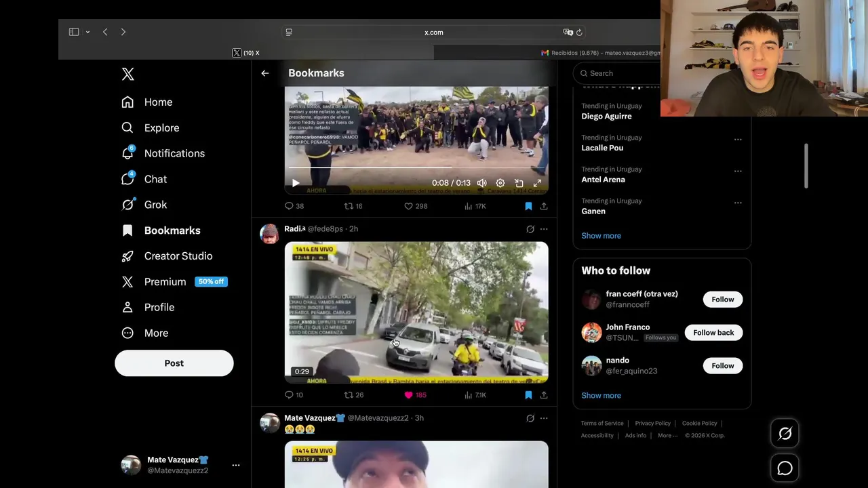The image size is (868, 488).
Task: Open options for Ganen trend
Action: (x=738, y=203)
